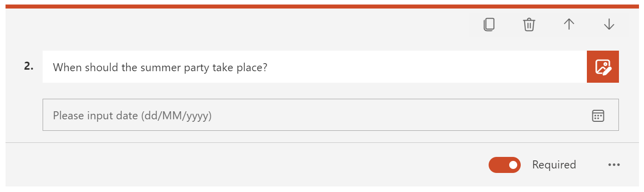Click blank space right of the title text
The width and height of the screenshot is (644, 192).
[x=426, y=67]
